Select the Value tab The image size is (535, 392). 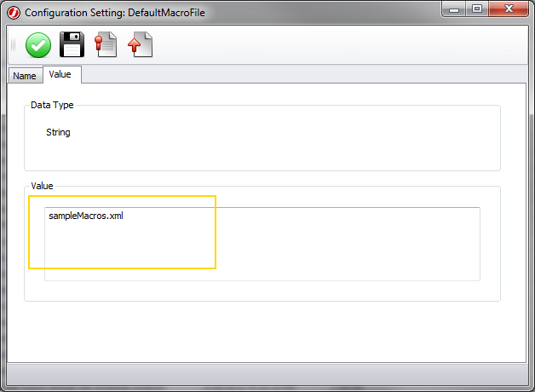pyautogui.click(x=61, y=74)
